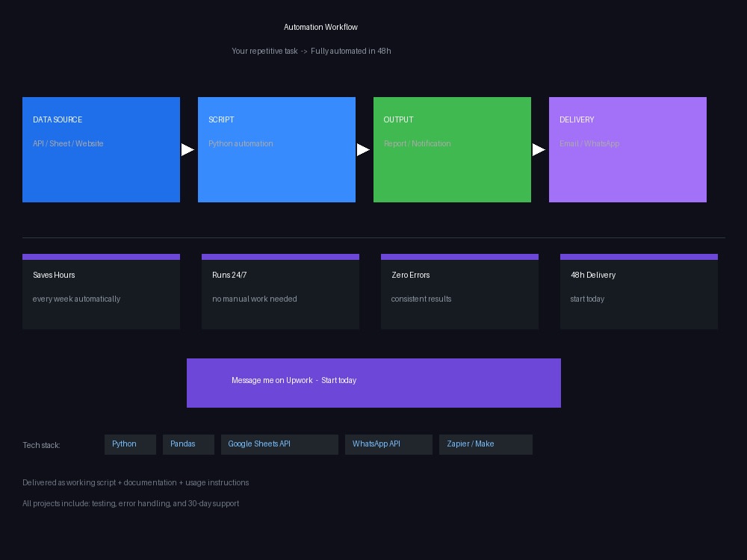Select the DATA SOURCE workflow card

tap(101, 149)
